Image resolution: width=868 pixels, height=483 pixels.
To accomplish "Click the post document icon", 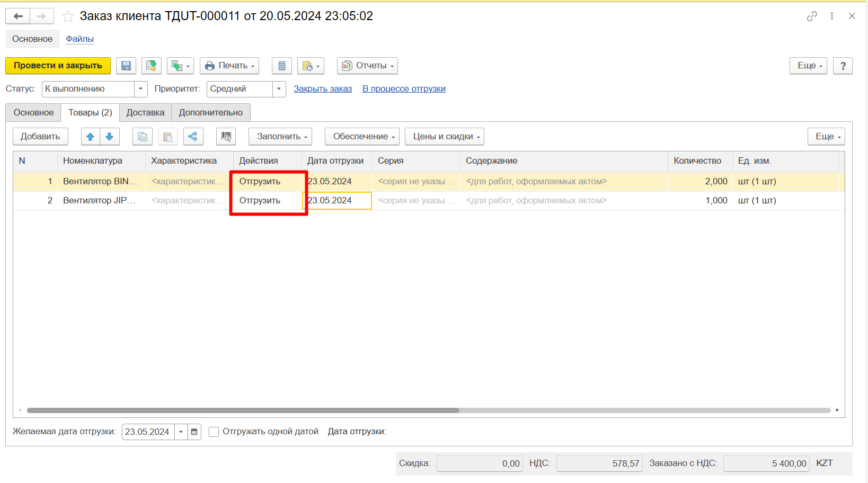I will [151, 66].
